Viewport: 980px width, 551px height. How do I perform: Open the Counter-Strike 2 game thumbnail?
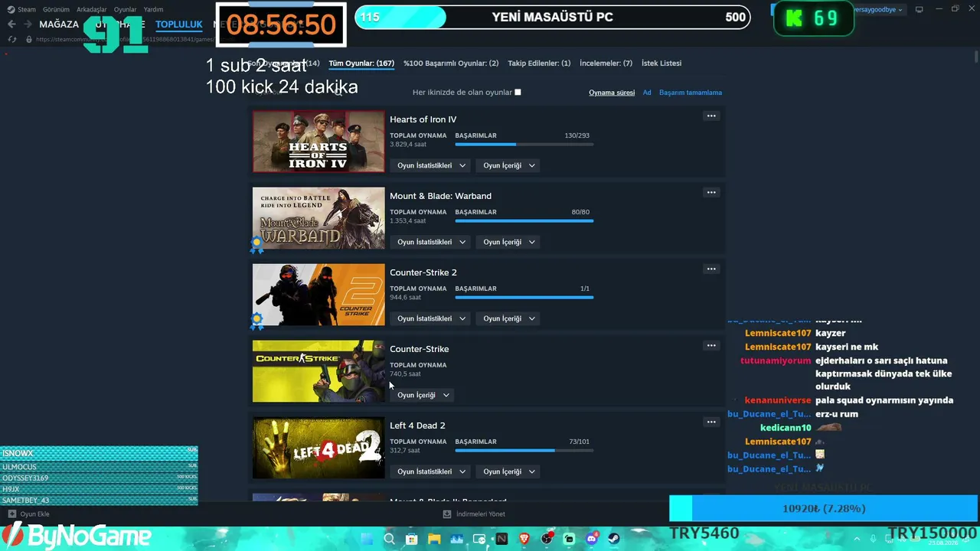pyautogui.click(x=318, y=295)
